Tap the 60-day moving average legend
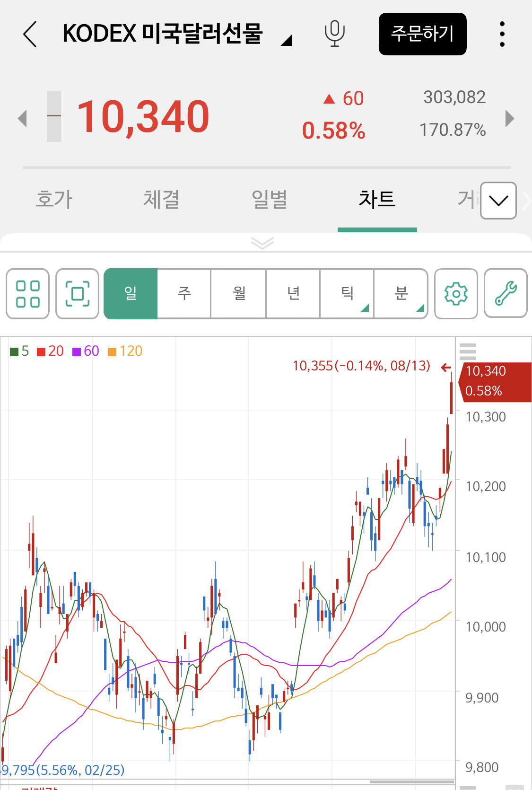The image size is (532, 790). [86, 351]
